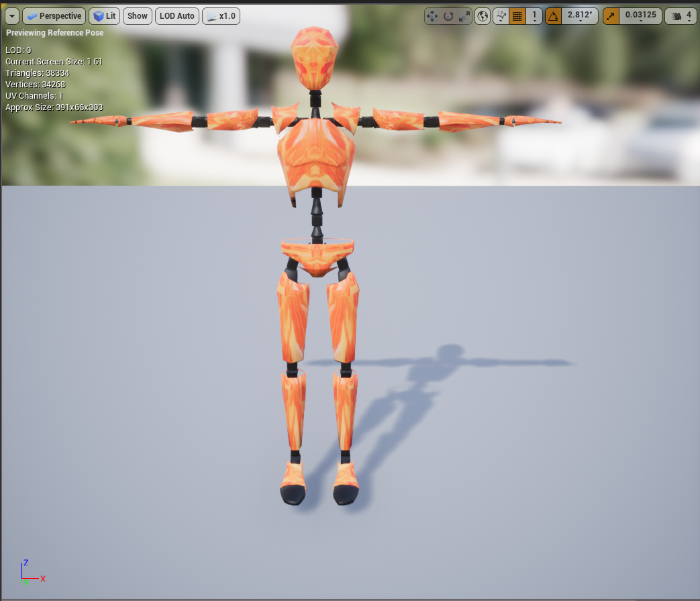Image resolution: width=700 pixels, height=601 pixels.
Task: Click the XYZ axis indicator
Action: click(32, 573)
